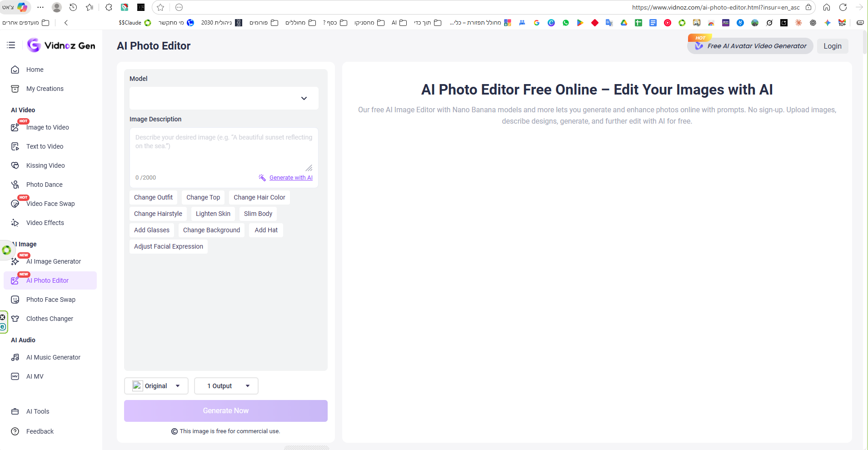
Task: Click the browser refresh icon
Action: pos(843,7)
